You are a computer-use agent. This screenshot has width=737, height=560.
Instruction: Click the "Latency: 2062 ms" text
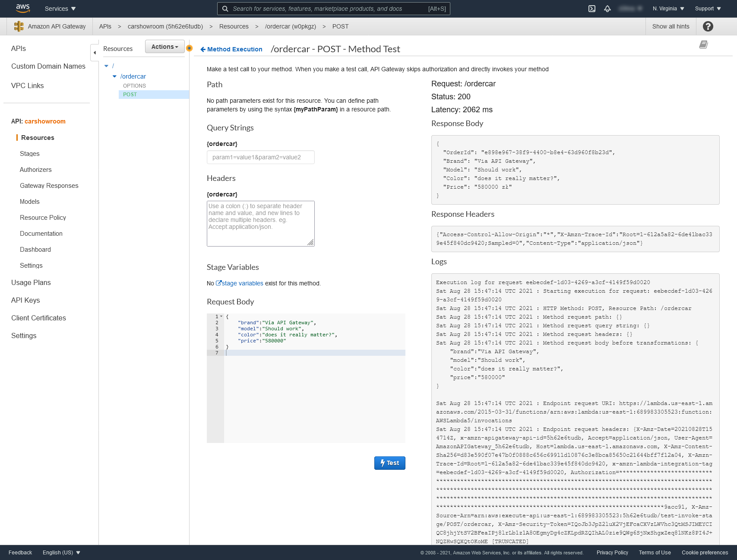pos(462,110)
